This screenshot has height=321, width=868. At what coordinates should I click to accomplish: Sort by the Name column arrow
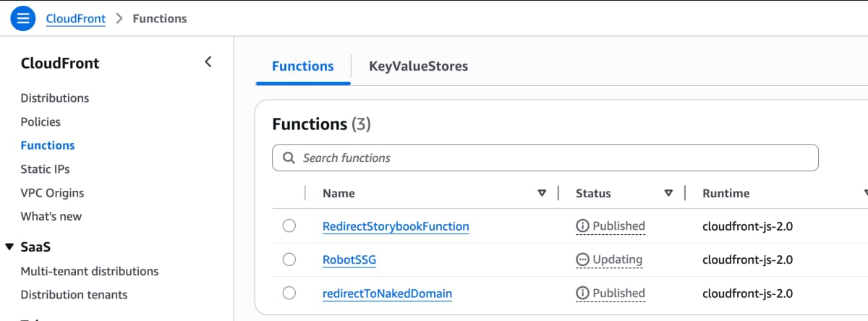tap(542, 193)
